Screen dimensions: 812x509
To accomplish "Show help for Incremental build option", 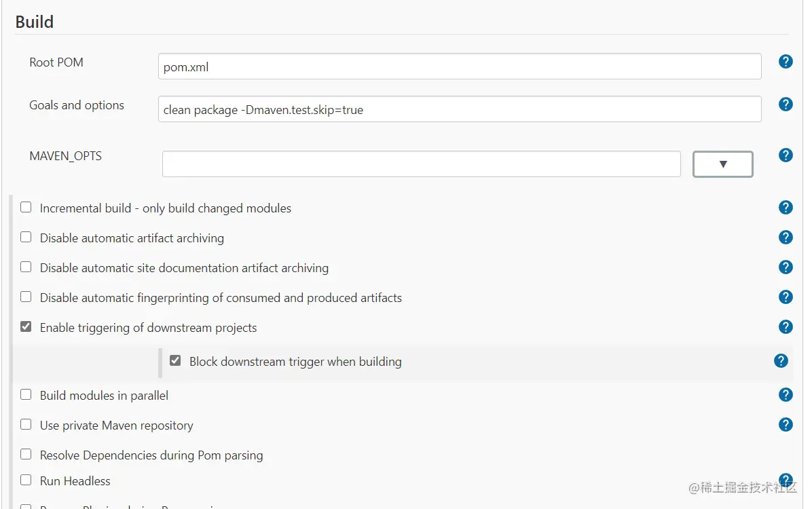I will point(786,208).
